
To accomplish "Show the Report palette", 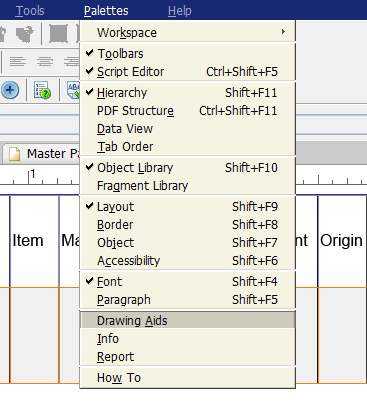I will point(187,357).
